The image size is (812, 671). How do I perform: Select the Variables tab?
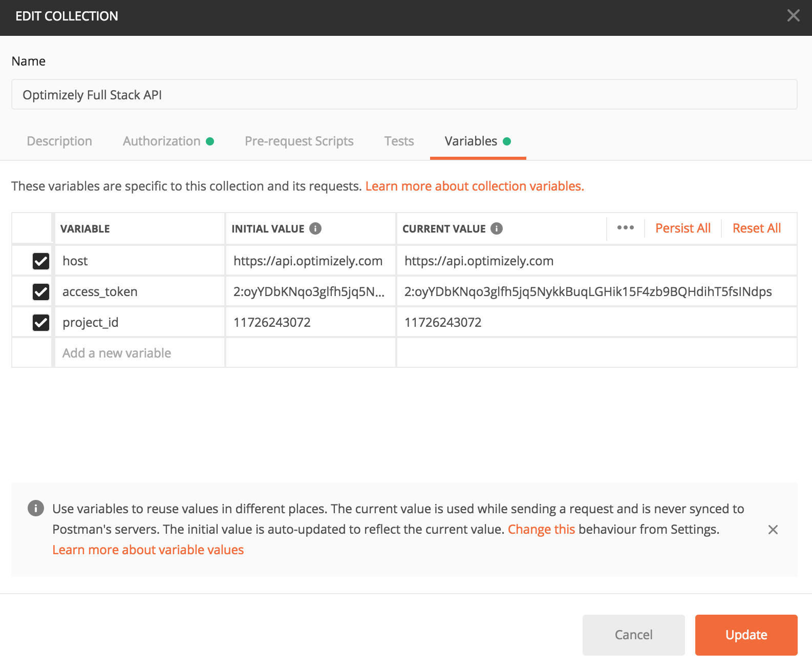tap(478, 141)
